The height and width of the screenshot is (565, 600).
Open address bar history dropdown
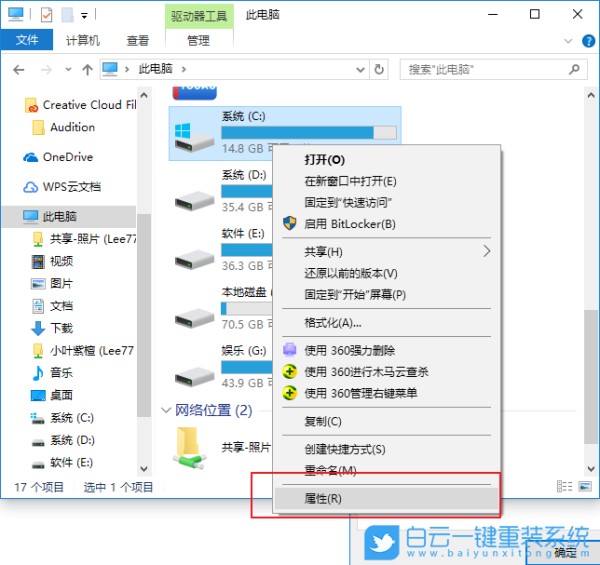[360, 70]
